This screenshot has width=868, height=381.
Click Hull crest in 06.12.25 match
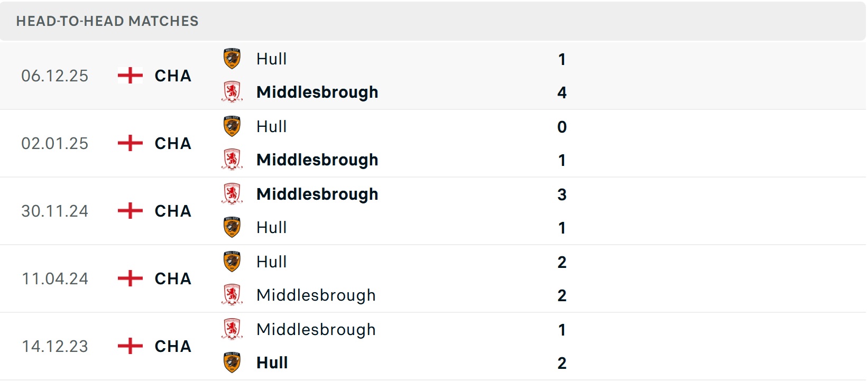pos(232,59)
